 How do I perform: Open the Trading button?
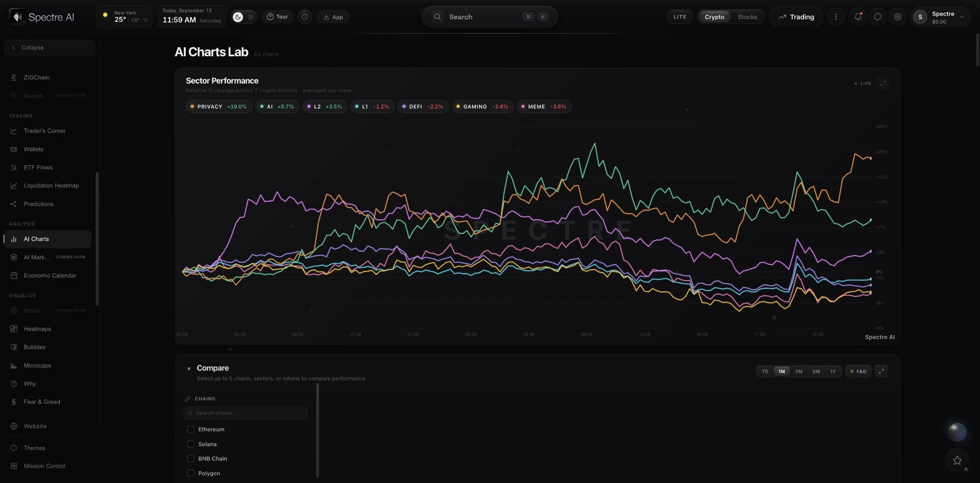[x=796, y=17]
